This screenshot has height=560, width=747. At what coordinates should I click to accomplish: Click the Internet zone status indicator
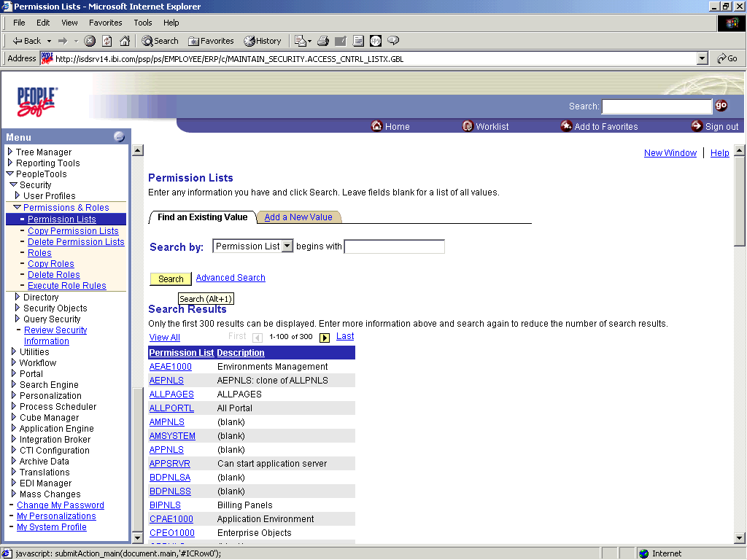660,553
